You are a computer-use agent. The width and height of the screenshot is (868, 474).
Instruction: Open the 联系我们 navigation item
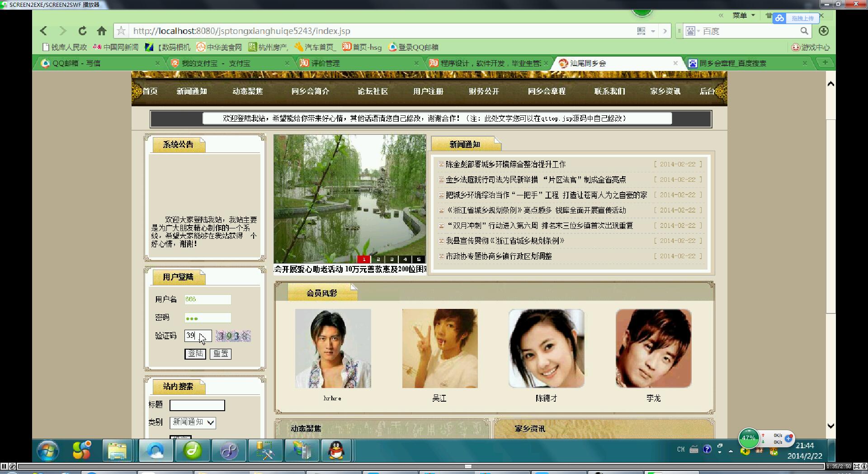(x=609, y=91)
